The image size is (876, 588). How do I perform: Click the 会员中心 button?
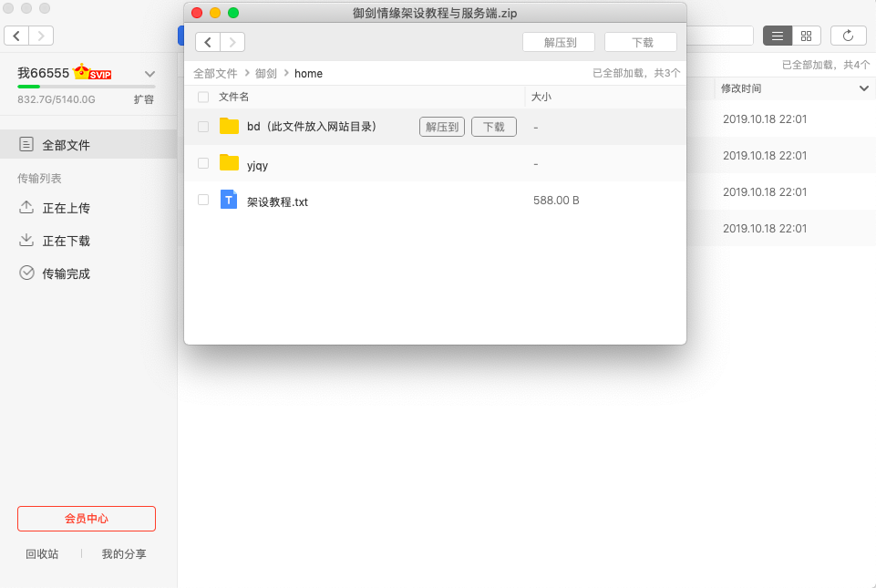tap(87, 519)
